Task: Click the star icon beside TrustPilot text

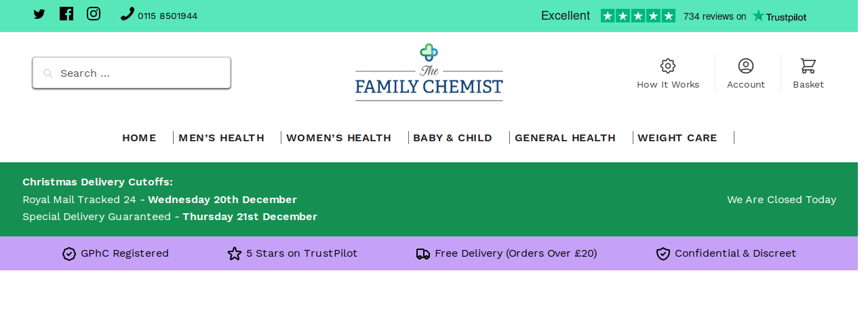Action: [235, 253]
